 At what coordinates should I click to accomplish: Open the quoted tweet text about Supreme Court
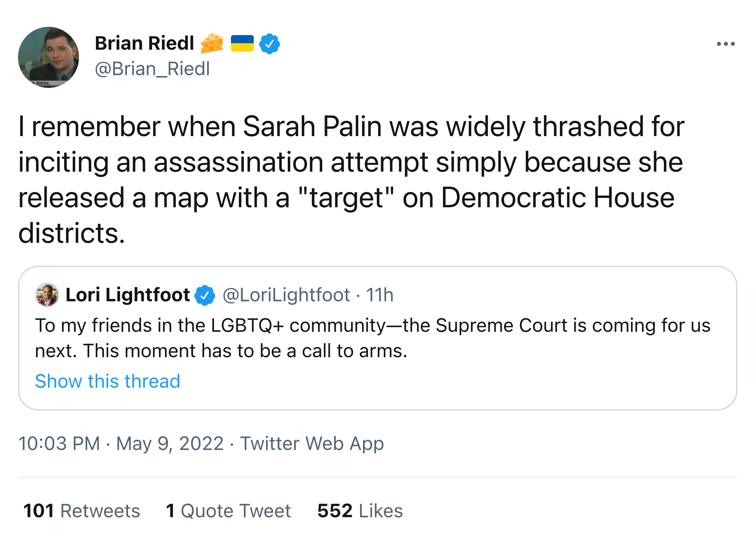(x=372, y=338)
